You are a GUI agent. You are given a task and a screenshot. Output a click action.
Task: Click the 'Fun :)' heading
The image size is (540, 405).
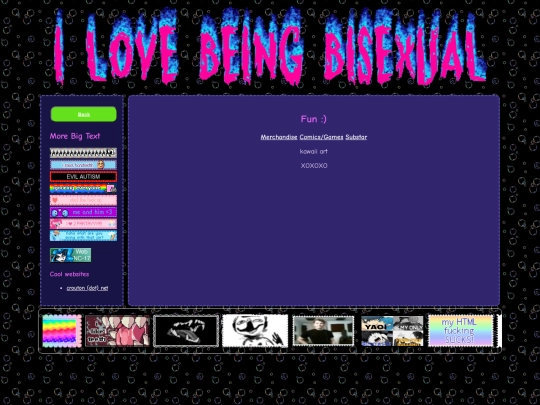(x=313, y=119)
